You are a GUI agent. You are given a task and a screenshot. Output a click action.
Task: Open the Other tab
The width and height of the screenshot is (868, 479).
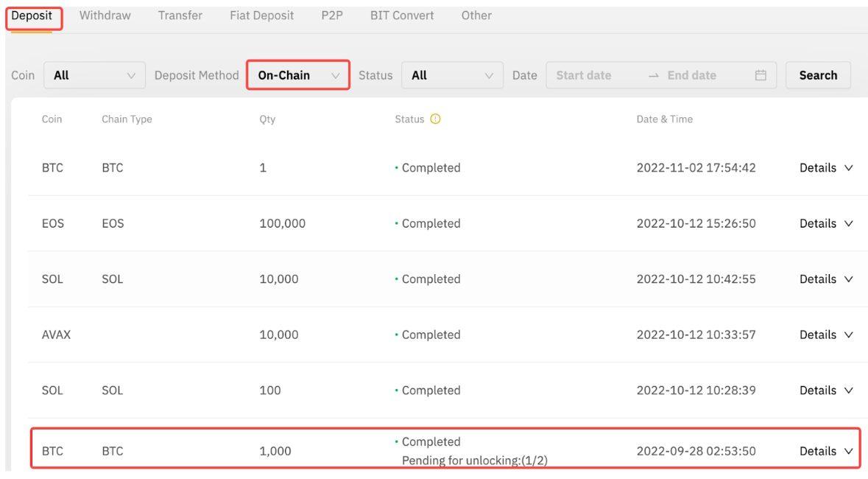coord(476,15)
